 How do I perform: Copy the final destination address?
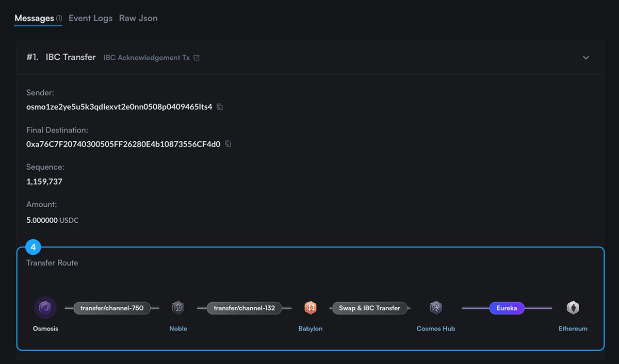[228, 144]
